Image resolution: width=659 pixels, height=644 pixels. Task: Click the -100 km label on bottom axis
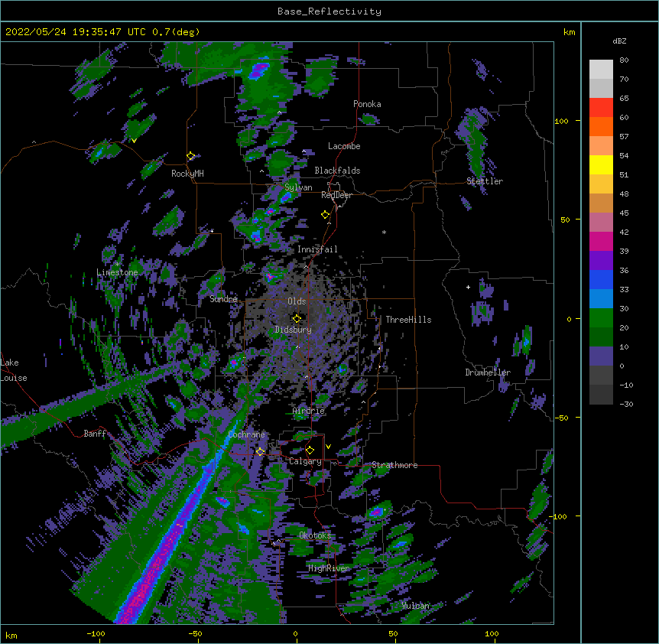[96, 633]
